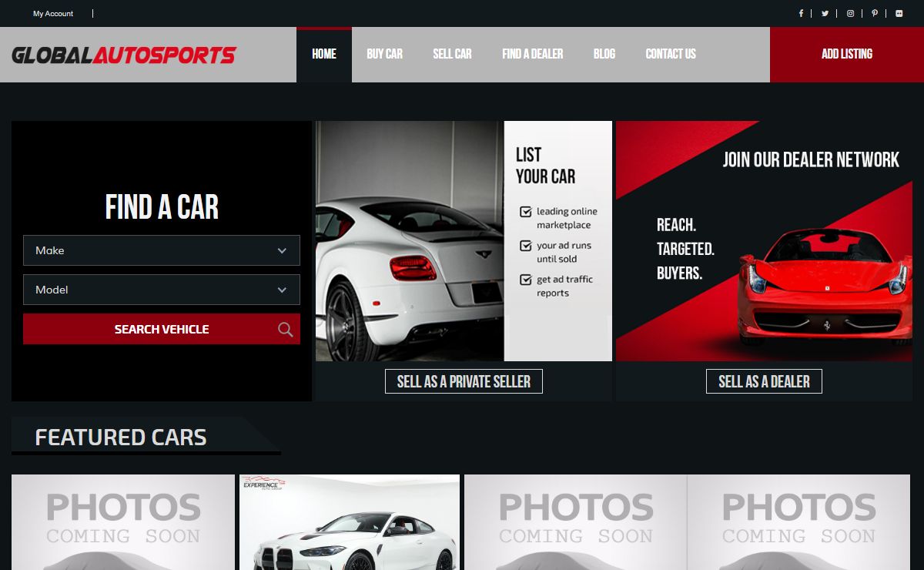
Task: Click the Search Vehicle button
Action: point(162,329)
